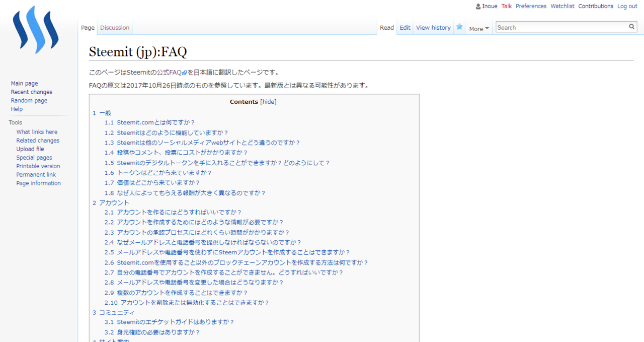The width and height of the screenshot is (644, 342).
Task: Jump to 1.1 Steemit.comとは何ですか？
Action: [149, 122]
